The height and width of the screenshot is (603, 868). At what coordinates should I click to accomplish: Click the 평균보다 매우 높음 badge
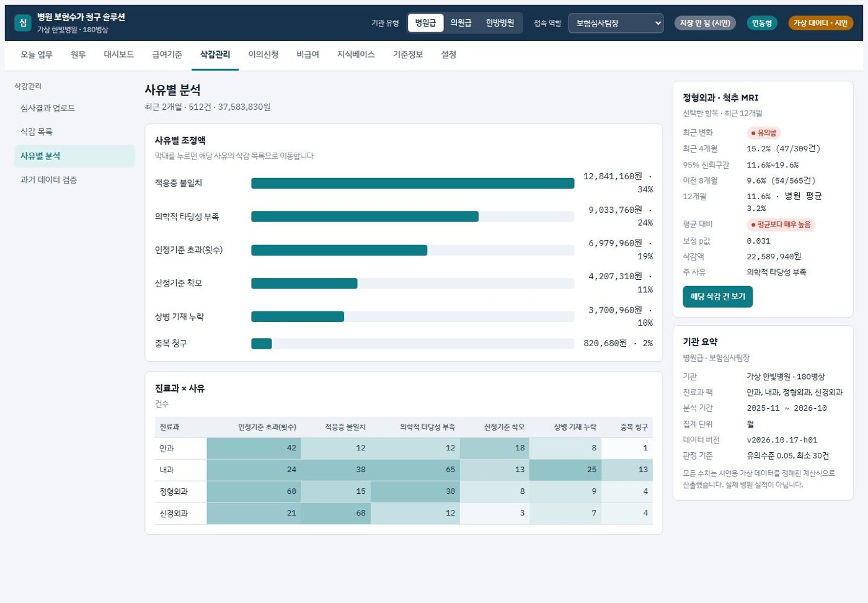coord(781,225)
